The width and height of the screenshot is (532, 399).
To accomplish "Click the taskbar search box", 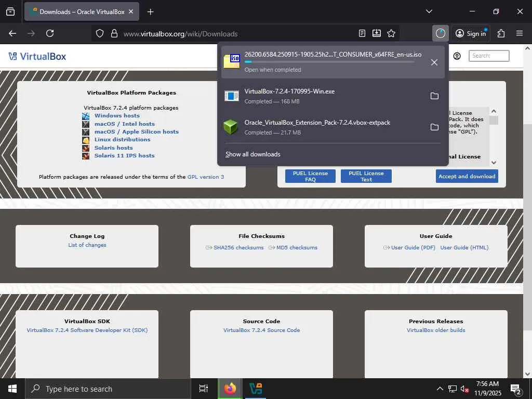I will (108, 389).
